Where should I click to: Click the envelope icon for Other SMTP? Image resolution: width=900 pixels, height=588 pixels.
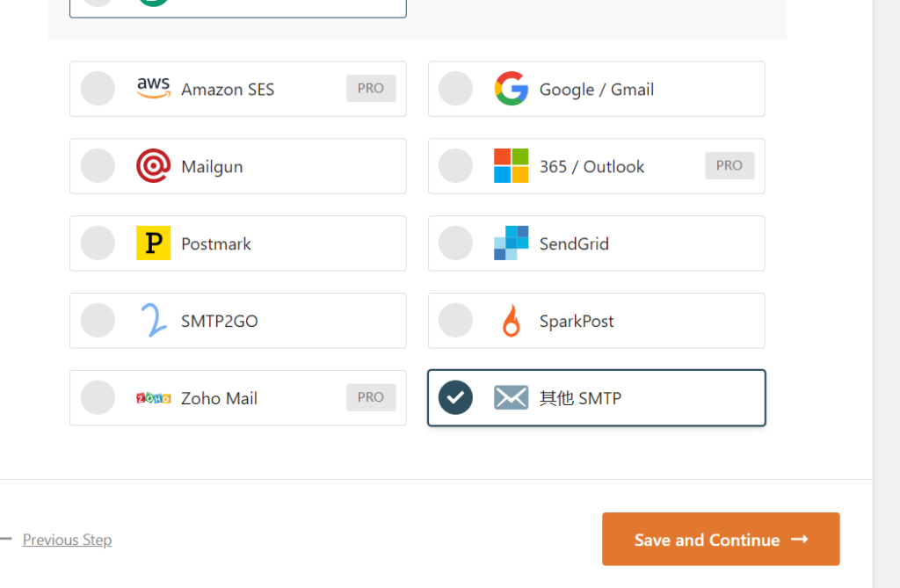511,397
